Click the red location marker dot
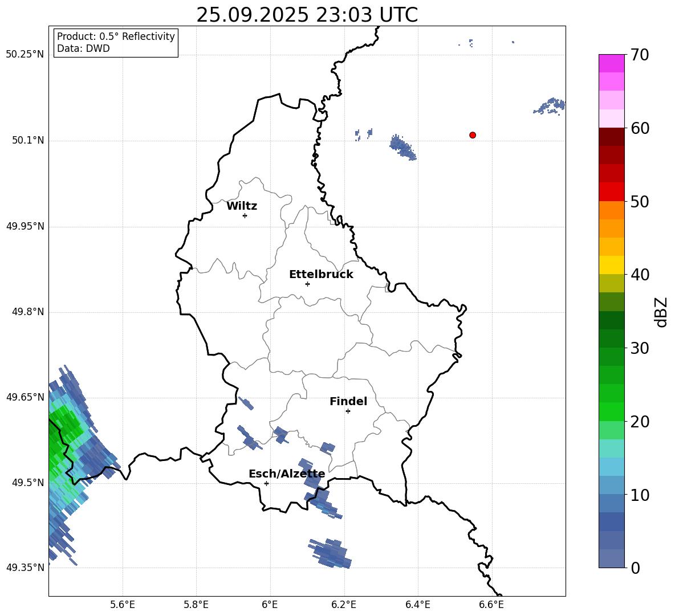The height and width of the screenshot is (616, 675). (473, 135)
